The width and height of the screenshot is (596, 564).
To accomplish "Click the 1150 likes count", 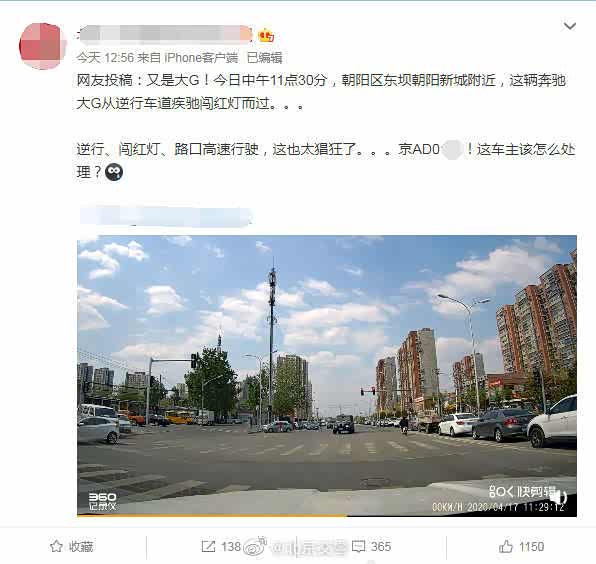I will pos(531,547).
